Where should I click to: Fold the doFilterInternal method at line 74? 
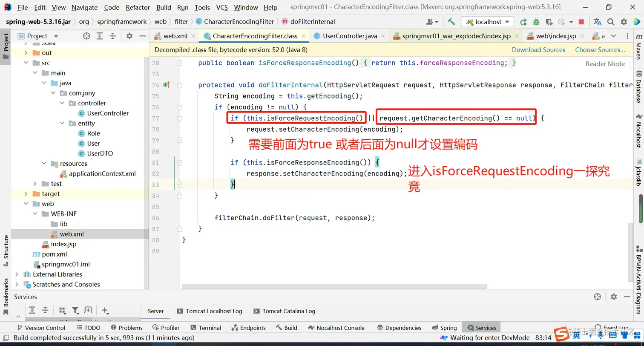179,85
